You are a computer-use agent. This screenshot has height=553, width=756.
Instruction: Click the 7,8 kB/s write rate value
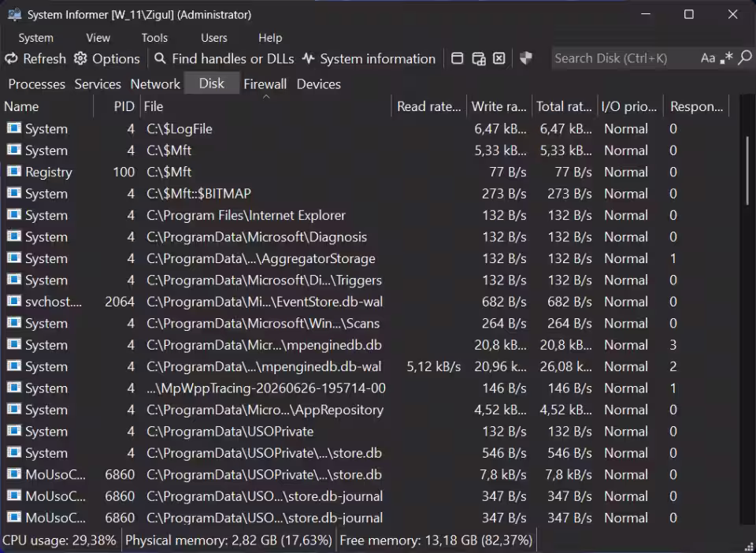(503, 474)
